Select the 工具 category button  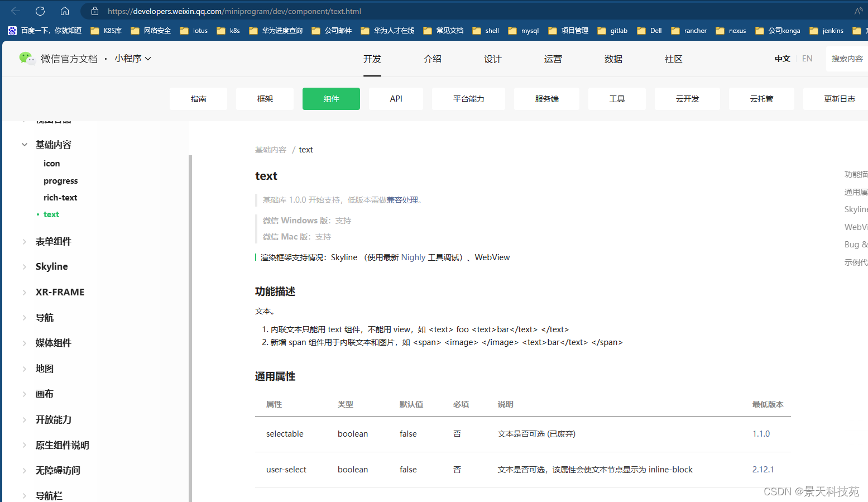pyautogui.click(x=617, y=99)
